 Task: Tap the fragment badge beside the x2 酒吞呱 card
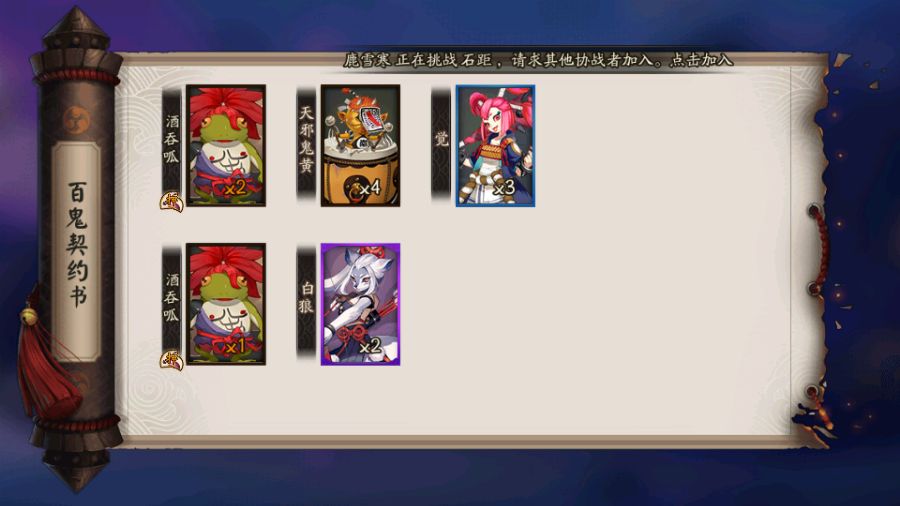[x=171, y=202]
